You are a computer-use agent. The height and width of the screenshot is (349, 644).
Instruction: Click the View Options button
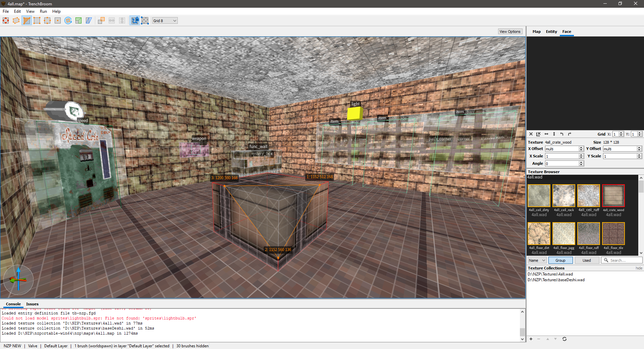[510, 31]
